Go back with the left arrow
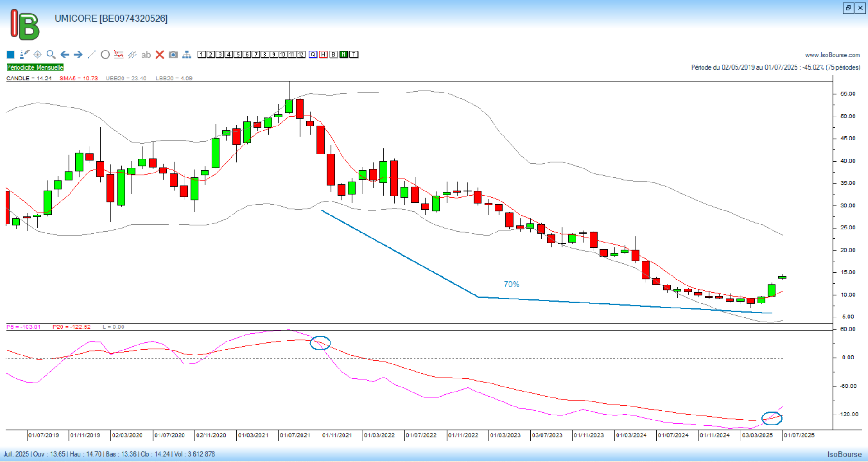 65,55
